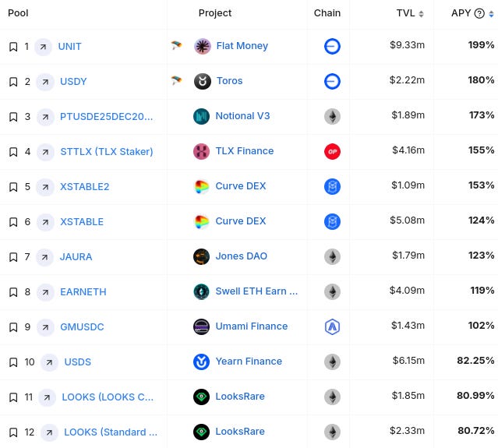Bookmark the UNIT pool row

click(x=13, y=47)
